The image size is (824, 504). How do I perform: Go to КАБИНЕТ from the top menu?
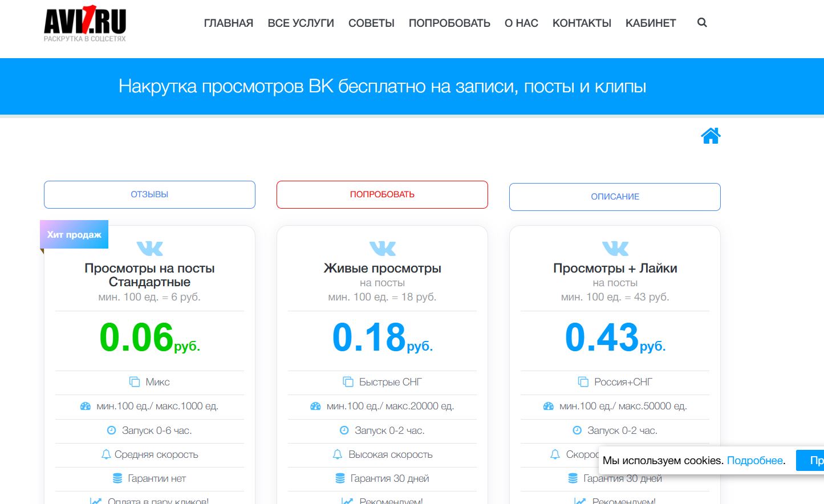click(x=650, y=23)
